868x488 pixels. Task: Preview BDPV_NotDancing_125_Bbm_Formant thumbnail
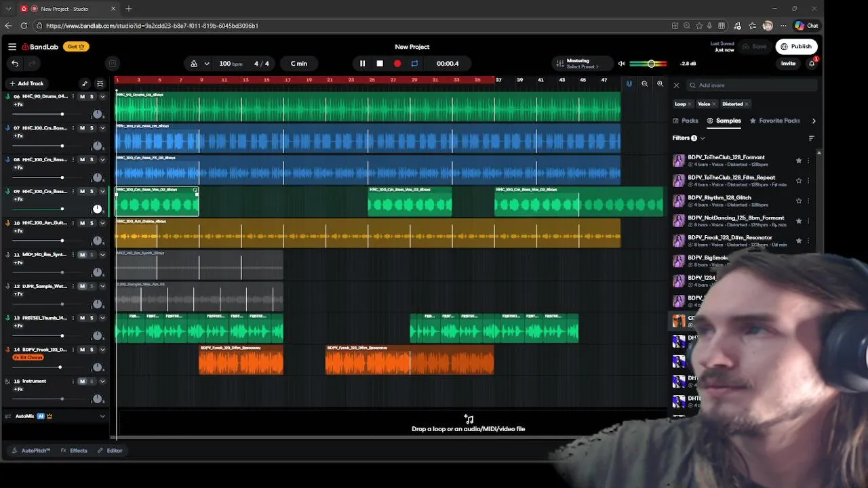click(678, 221)
